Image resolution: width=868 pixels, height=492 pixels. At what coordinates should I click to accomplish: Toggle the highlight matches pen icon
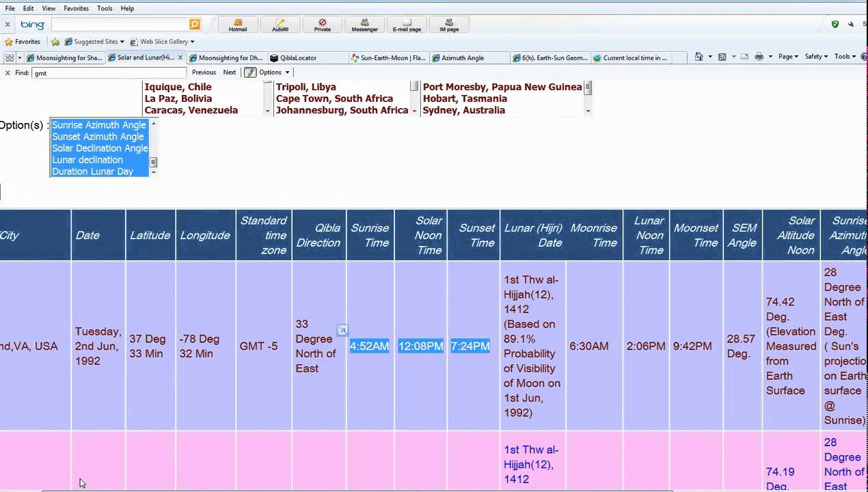coord(250,72)
